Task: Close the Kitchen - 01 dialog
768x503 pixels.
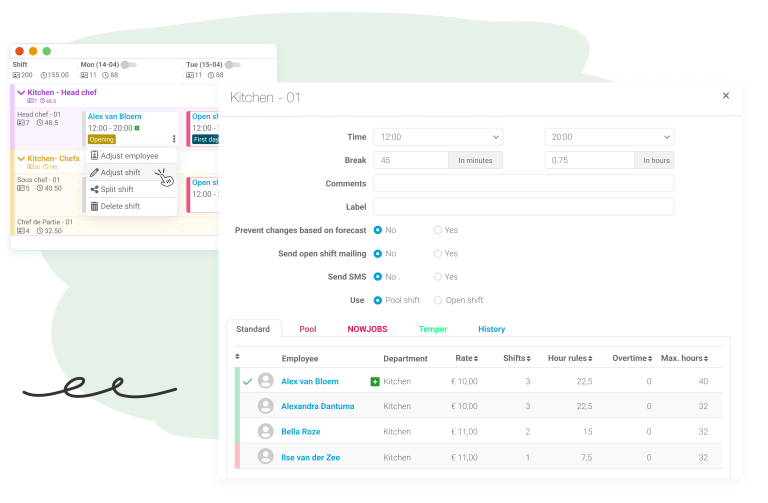Action: pos(726,96)
